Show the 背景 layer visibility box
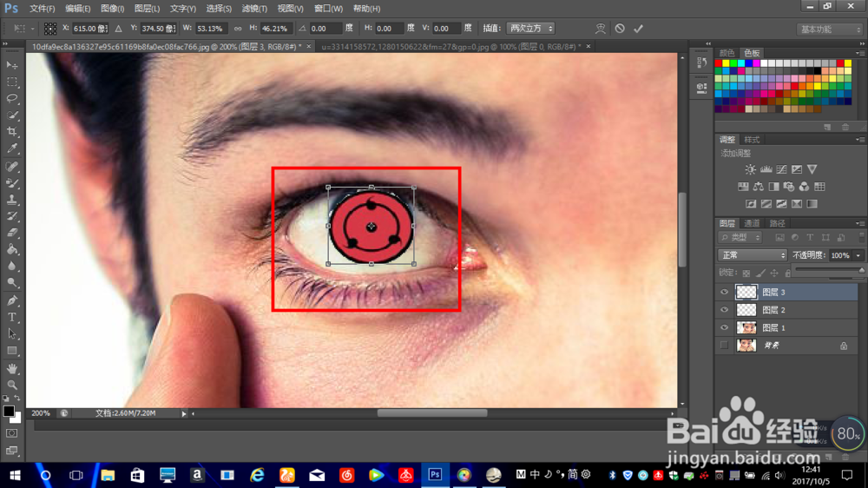Viewport: 868px width, 488px height. (724, 345)
